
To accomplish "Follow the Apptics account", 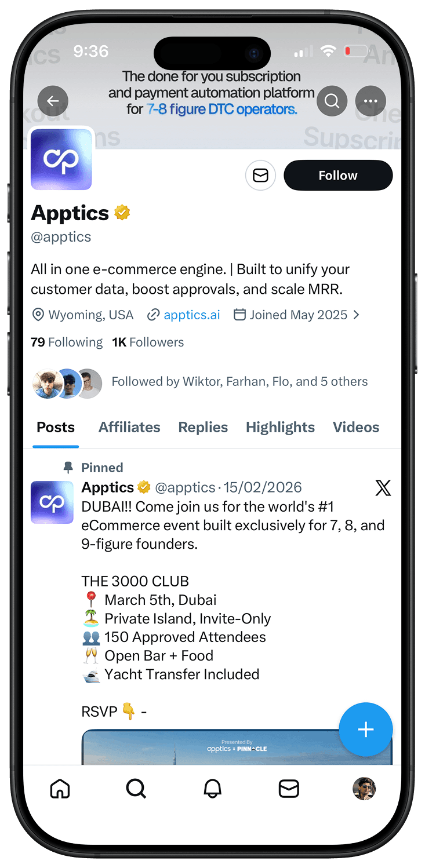I will (x=338, y=176).
